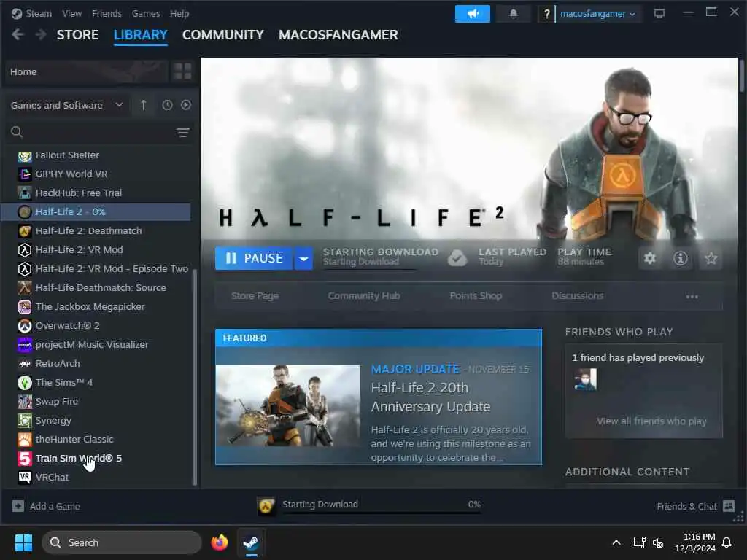Click The Sims 4 plumbob icon
Screen dimensions: 747x560
[25, 382]
